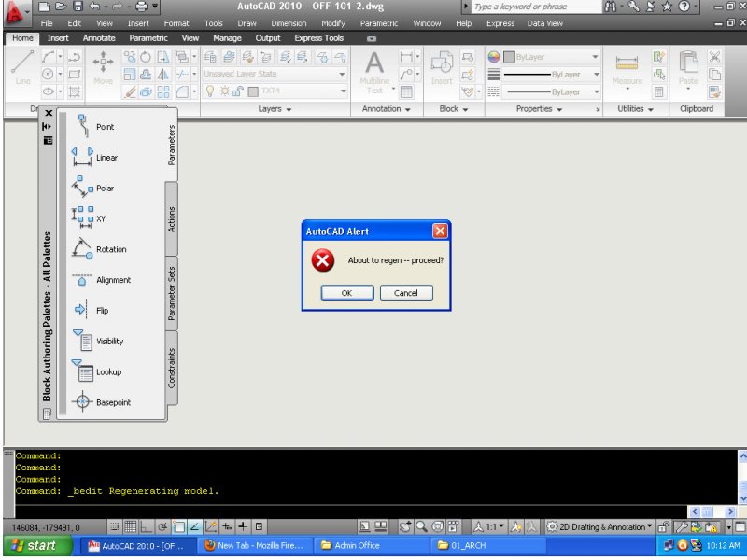The width and height of the screenshot is (747, 560).
Task: Expand the Layers panel title
Action: click(275, 109)
